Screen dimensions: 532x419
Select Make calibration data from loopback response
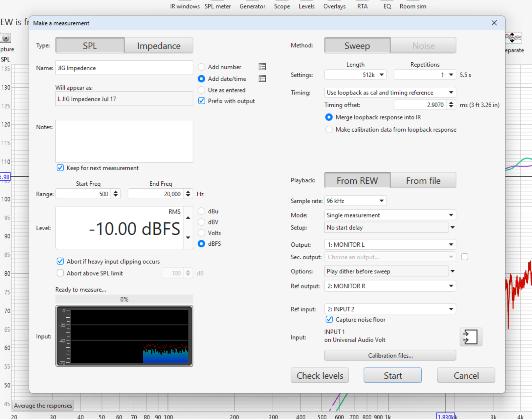[329, 130]
